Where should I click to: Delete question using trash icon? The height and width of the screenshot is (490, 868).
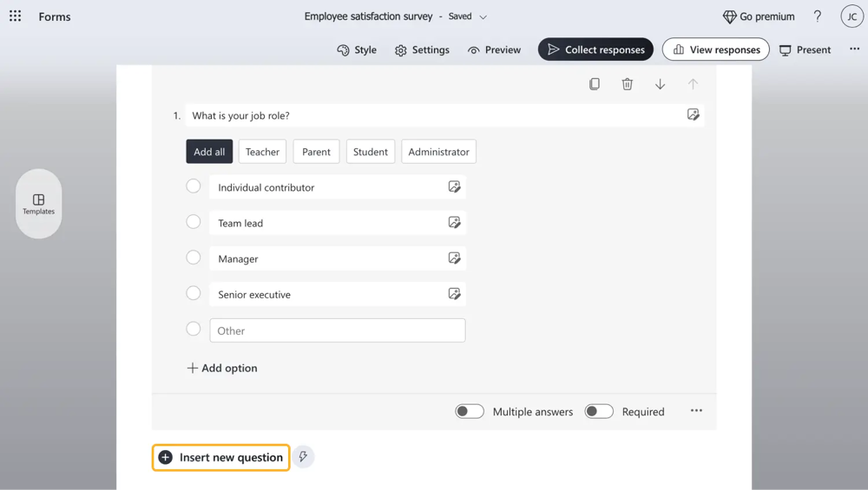627,84
